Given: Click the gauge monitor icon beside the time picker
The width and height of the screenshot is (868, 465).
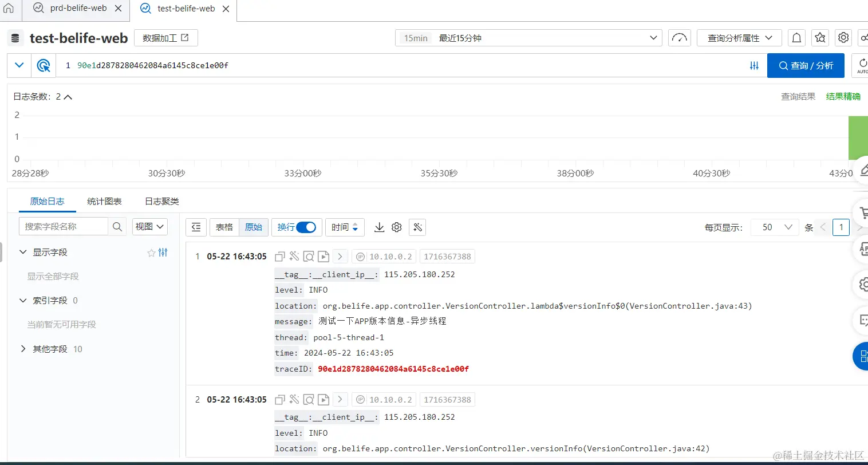Looking at the screenshot, I should [x=679, y=37].
